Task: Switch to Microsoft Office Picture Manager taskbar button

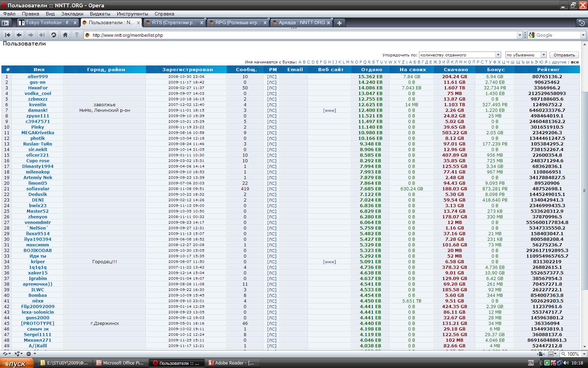Action: (121, 363)
